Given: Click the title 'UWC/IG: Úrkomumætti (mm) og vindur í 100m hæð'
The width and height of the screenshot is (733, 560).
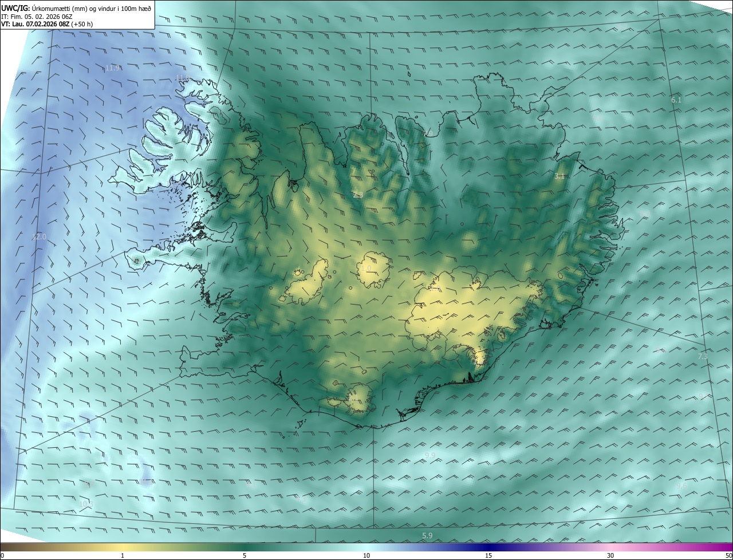Looking at the screenshot, I should point(76,7).
